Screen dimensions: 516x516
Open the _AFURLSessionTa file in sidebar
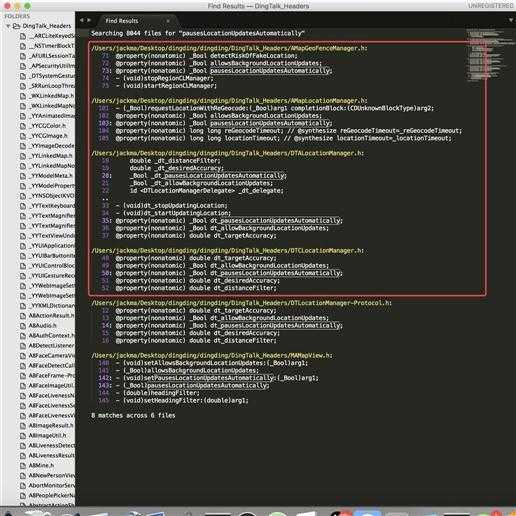(x=52, y=56)
